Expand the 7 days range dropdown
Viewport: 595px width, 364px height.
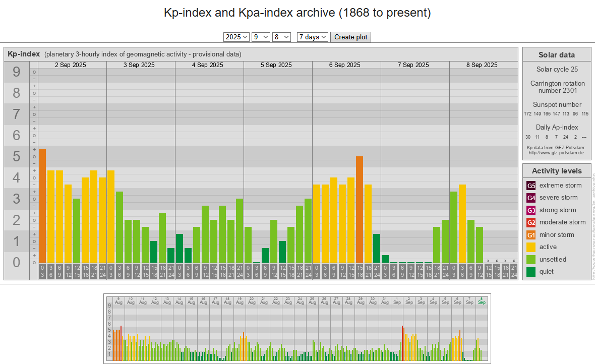coord(312,37)
